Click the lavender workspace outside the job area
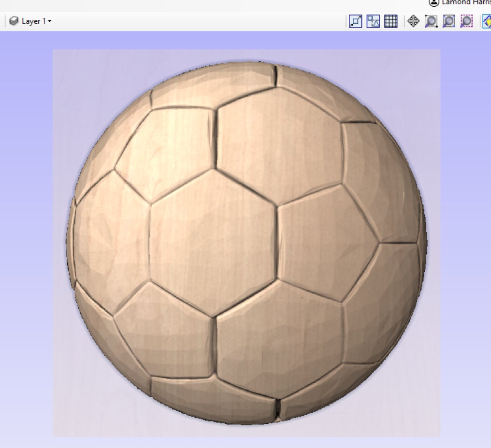491x448 pixels. click(24, 242)
